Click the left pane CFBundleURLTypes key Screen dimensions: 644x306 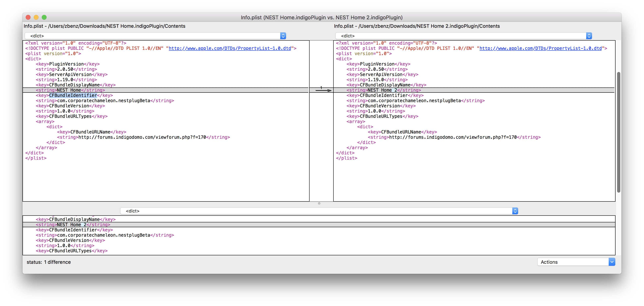pos(71,116)
